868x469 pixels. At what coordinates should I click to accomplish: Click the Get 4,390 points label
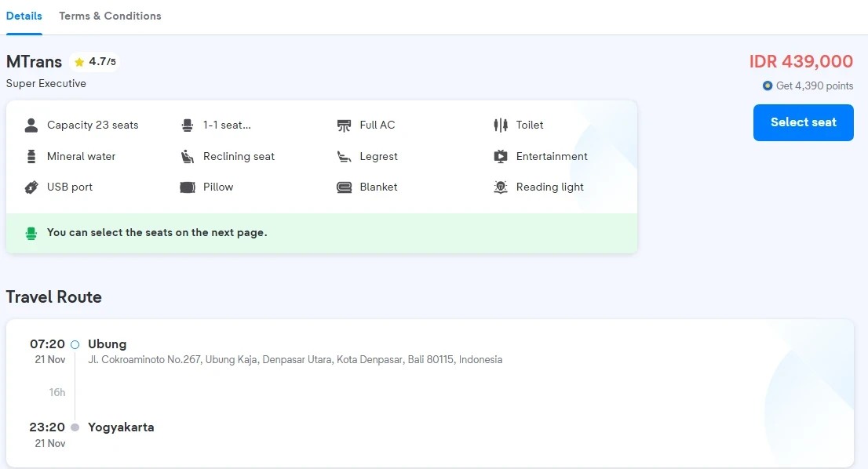coord(808,85)
